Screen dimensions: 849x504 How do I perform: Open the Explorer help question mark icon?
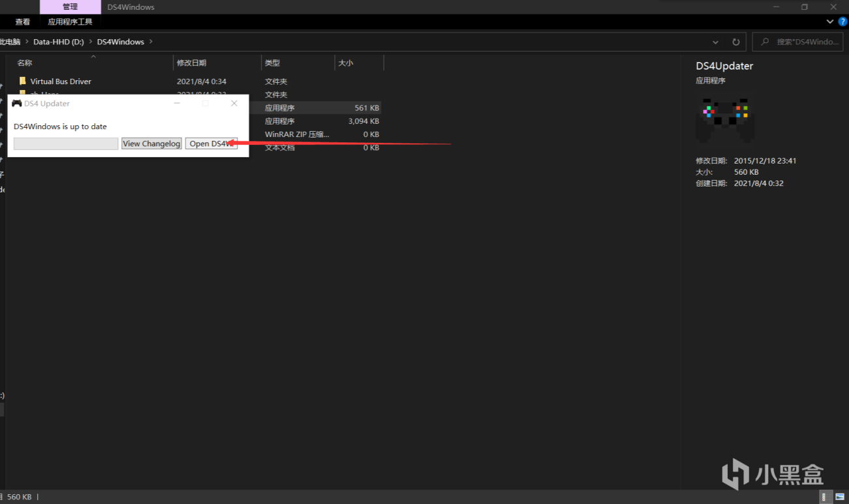coord(842,22)
